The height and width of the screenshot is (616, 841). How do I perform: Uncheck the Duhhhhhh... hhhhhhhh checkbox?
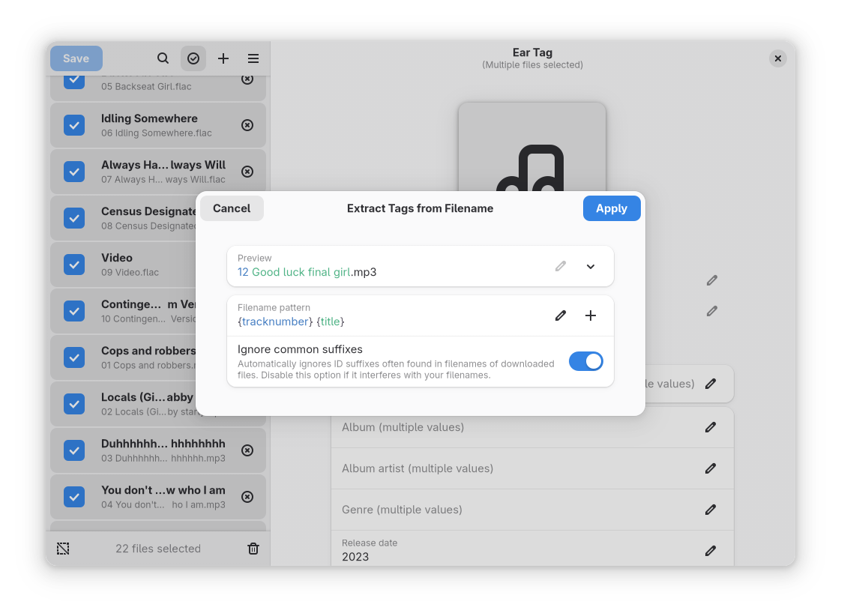click(x=74, y=450)
